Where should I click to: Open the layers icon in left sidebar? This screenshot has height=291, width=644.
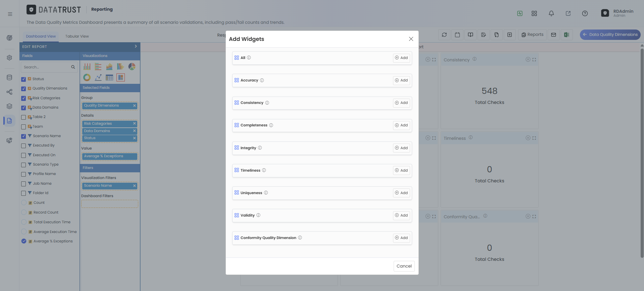click(9, 106)
